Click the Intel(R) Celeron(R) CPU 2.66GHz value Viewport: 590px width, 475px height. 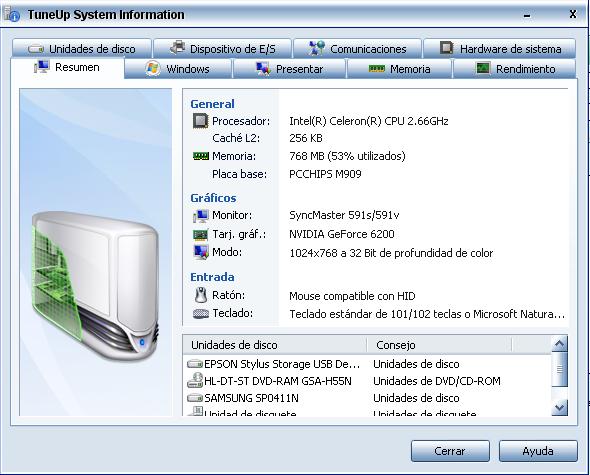click(369, 121)
